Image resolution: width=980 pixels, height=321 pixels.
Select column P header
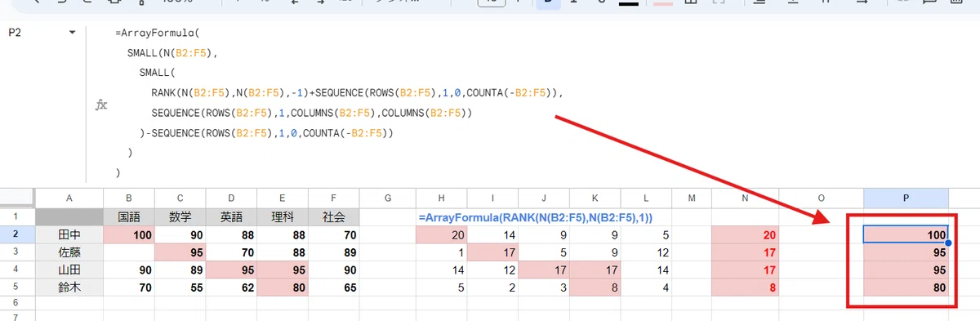(906, 198)
